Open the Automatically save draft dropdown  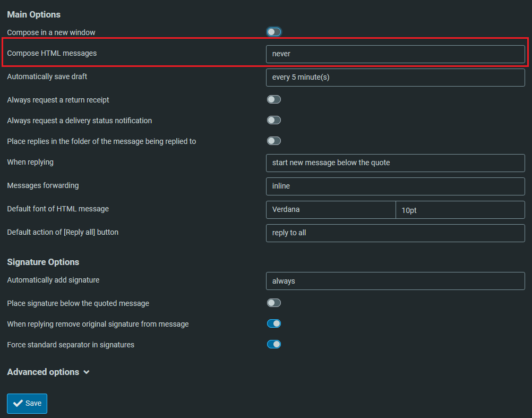click(x=395, y=77)
